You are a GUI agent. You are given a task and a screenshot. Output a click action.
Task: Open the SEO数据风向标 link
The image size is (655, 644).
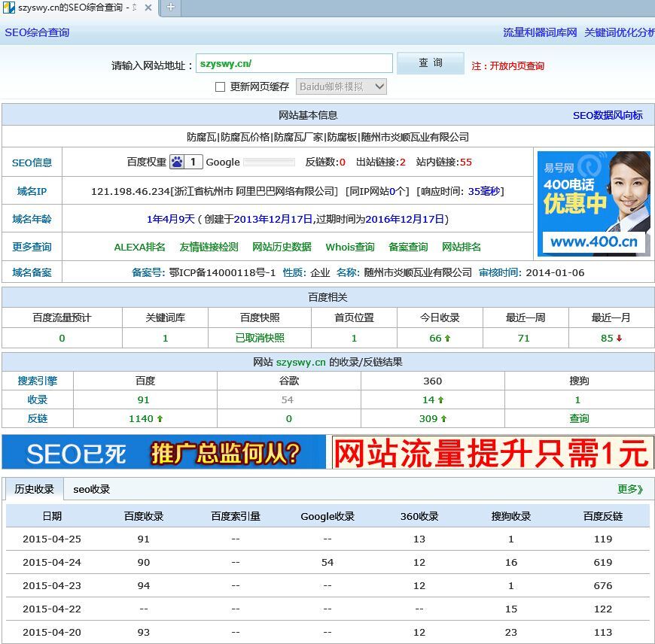point(608,115)
